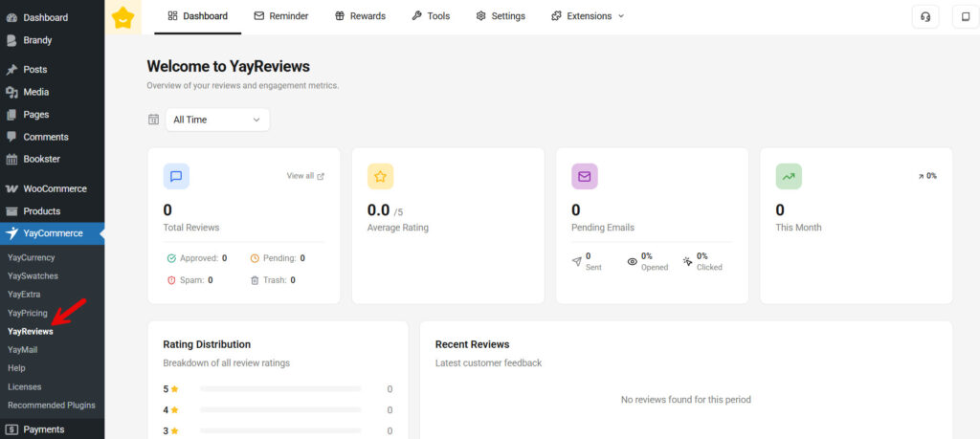
Task: Click the 0.0 average rating value
Action: [378, 209]
